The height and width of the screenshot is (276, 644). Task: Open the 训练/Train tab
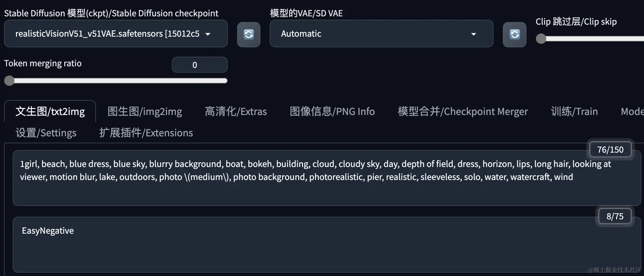[574, 111]
